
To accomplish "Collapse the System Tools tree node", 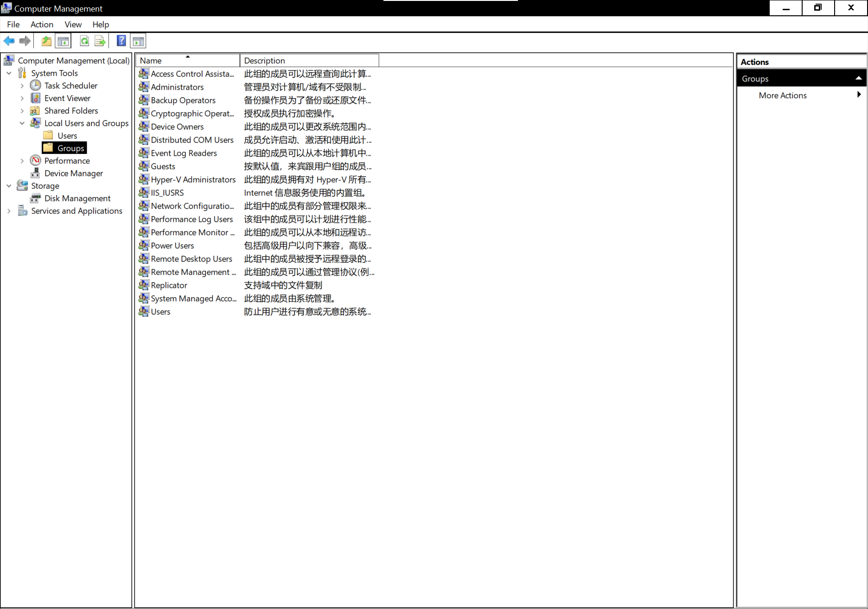I will [9, 73].
